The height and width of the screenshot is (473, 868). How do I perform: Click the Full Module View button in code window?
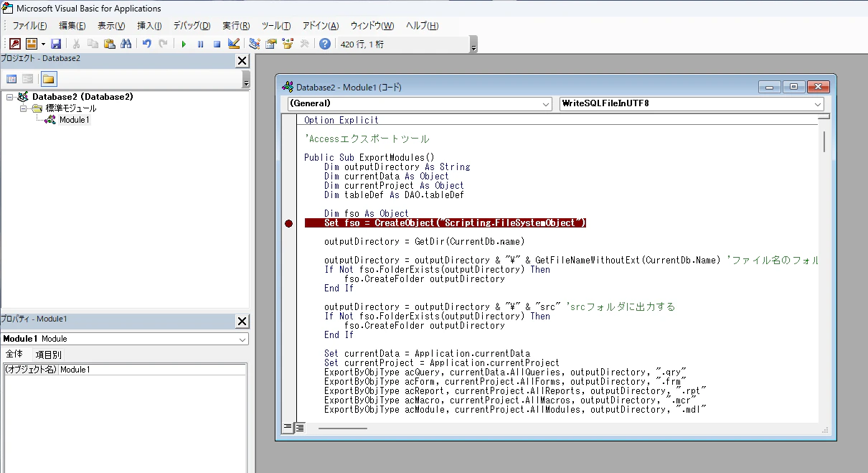(299, 428)
